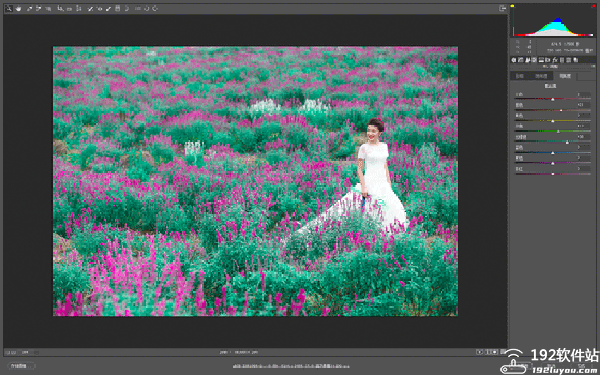600x375 pixels.
Task: Adjust the Yellows luminance slider
Action: point(553,121)
